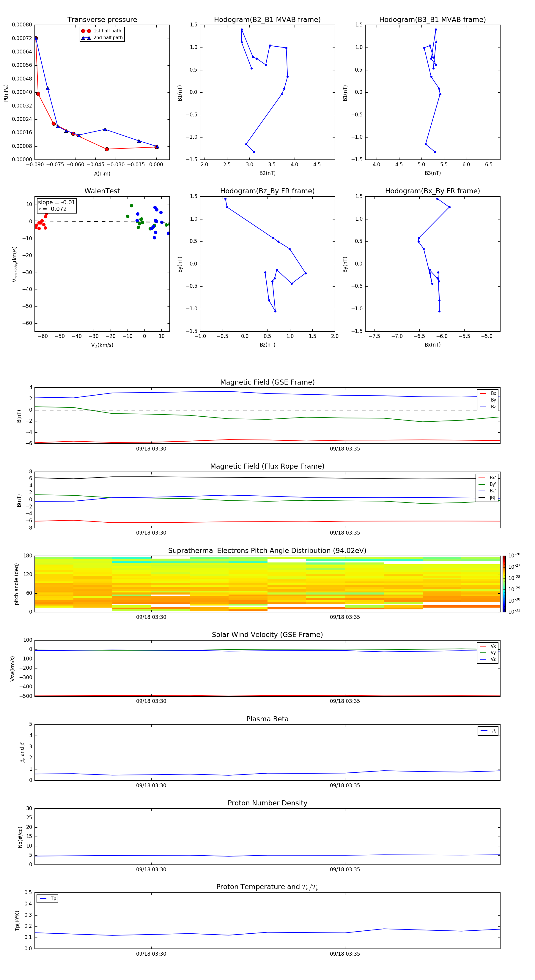The image size is (535, 980).
Task: Click the 'WalenTest' plot title
Action: [102, 191]
